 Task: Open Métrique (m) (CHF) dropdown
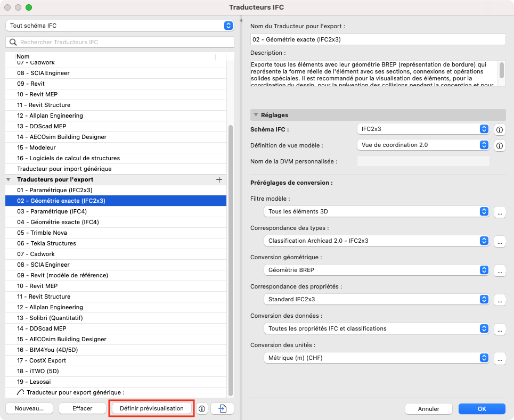(x=377, y=358)
